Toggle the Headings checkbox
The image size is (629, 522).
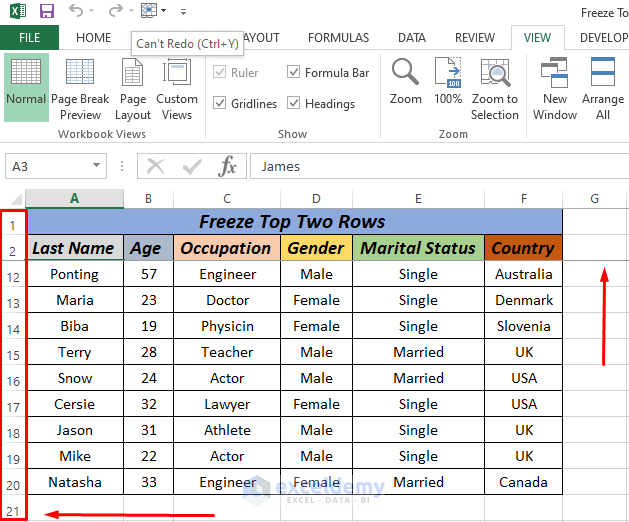click(294, 104)
